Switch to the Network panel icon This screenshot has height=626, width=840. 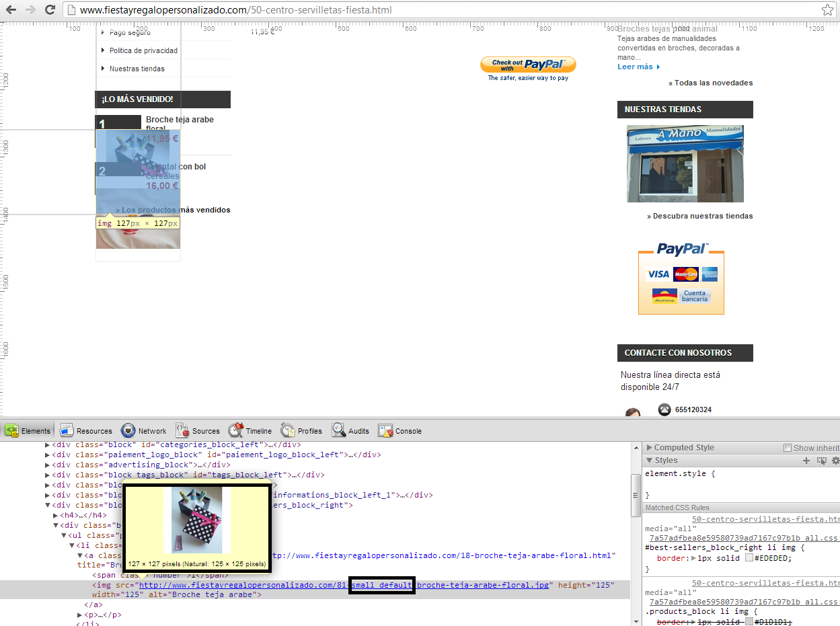click(128, 430)
